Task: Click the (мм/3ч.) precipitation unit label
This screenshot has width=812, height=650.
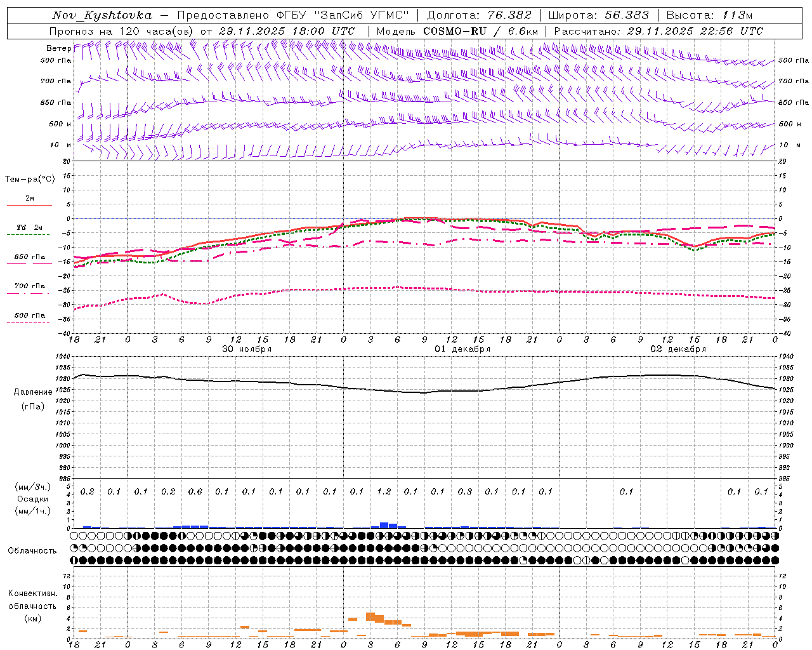Action: [x=34, y=487]
